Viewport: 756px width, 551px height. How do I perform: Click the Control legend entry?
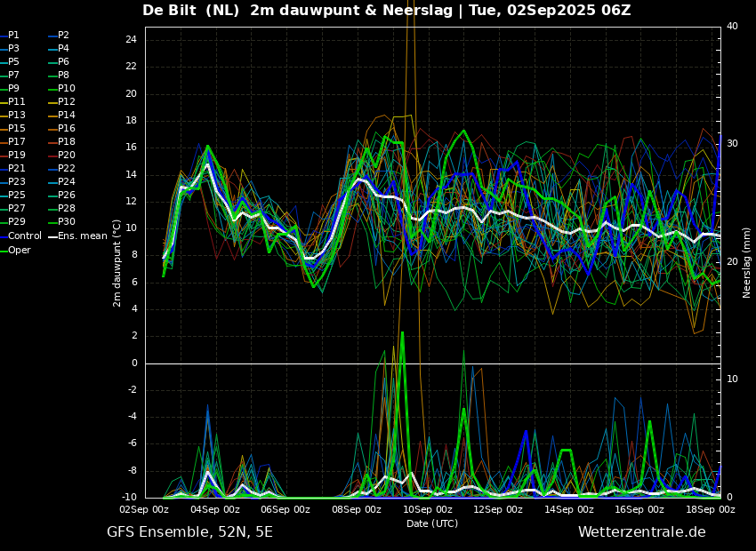(25, 236)
